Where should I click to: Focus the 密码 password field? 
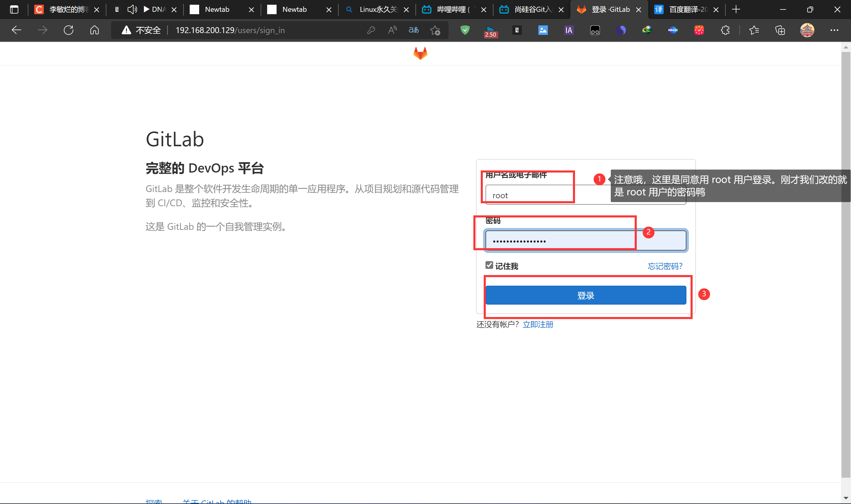point(586,241)
